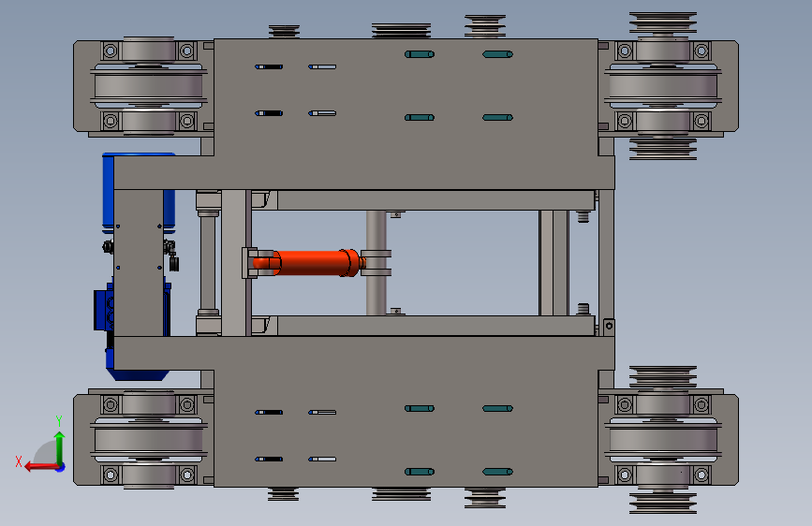The width and height of the screenshot is (812, 526).
Task: Select the "Y" axis label
Action: pos(59,420)
